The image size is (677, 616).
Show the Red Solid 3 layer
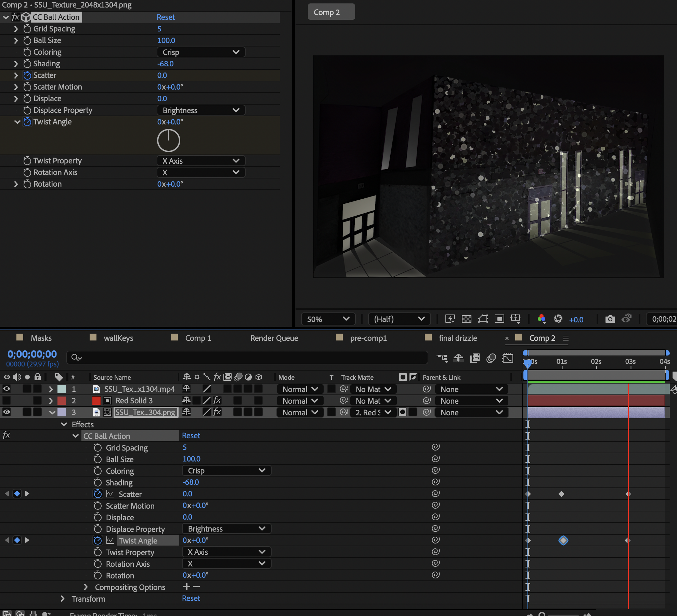coord(6,401)
